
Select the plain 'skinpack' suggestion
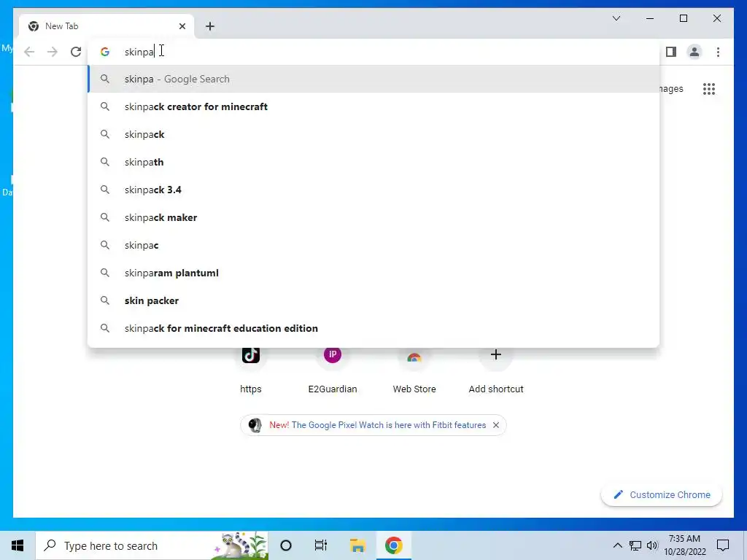373,134
